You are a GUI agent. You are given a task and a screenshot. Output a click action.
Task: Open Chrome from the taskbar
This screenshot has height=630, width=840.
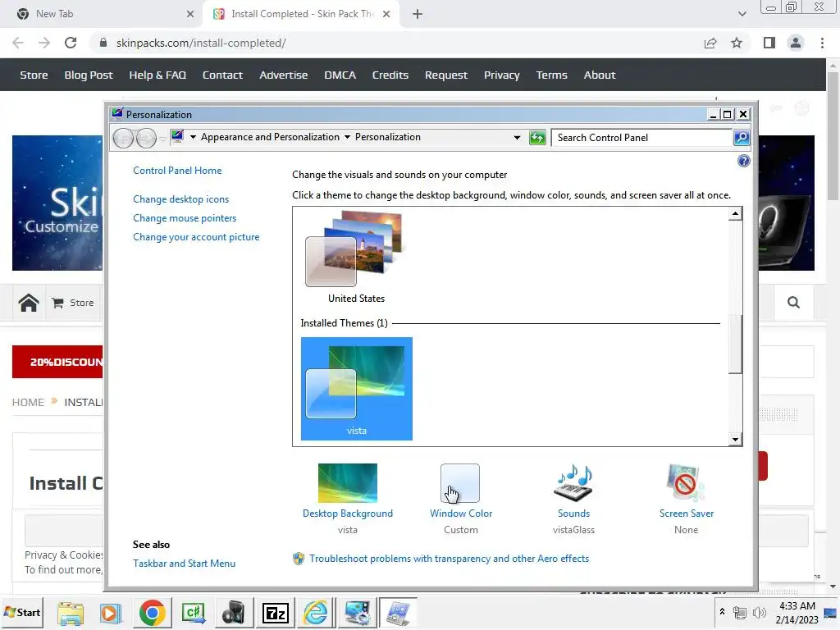click(152, 613)
